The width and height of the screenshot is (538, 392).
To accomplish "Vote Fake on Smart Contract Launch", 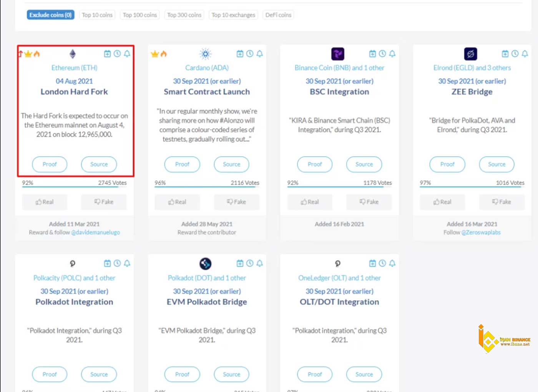I will [236, 202].
